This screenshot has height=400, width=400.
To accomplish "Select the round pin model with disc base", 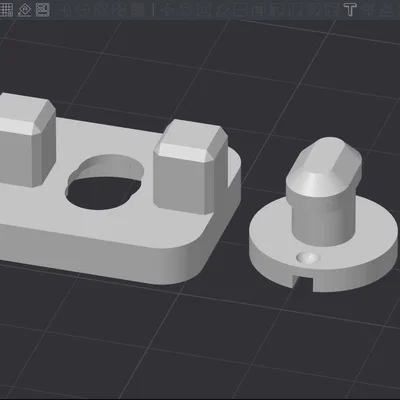I will 323,215.
